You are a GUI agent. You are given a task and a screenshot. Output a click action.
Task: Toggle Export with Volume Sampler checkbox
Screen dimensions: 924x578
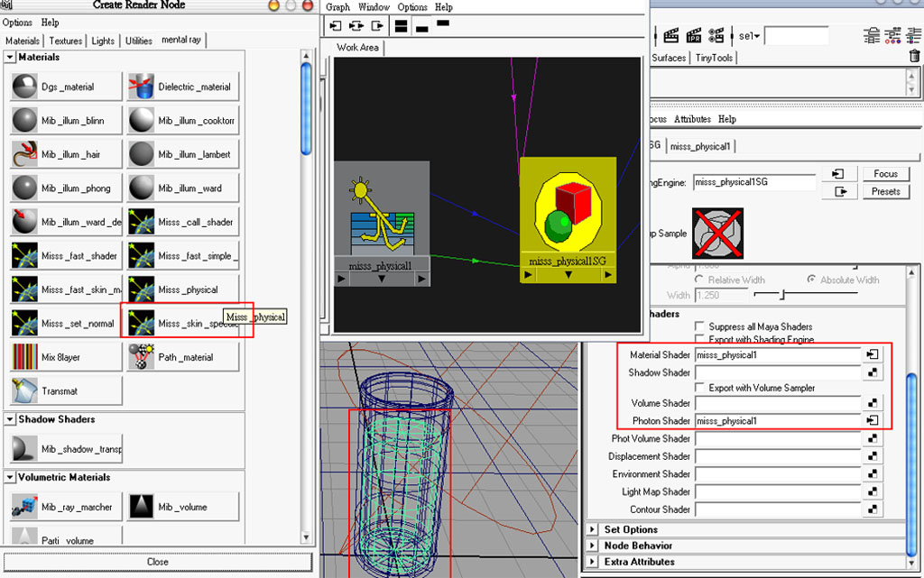699,388
